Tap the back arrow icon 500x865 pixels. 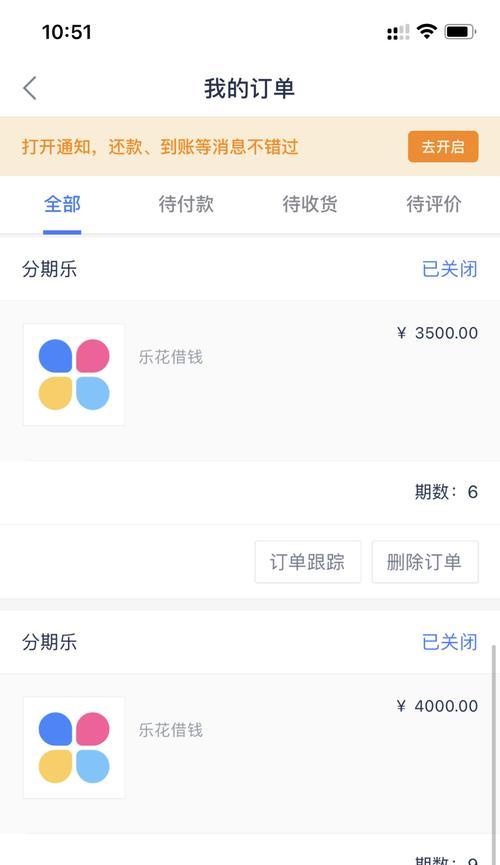[x=30, y=88]
